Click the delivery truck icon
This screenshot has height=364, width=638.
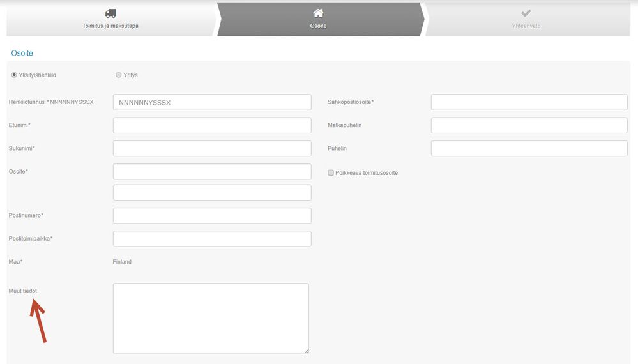point(110,13)
